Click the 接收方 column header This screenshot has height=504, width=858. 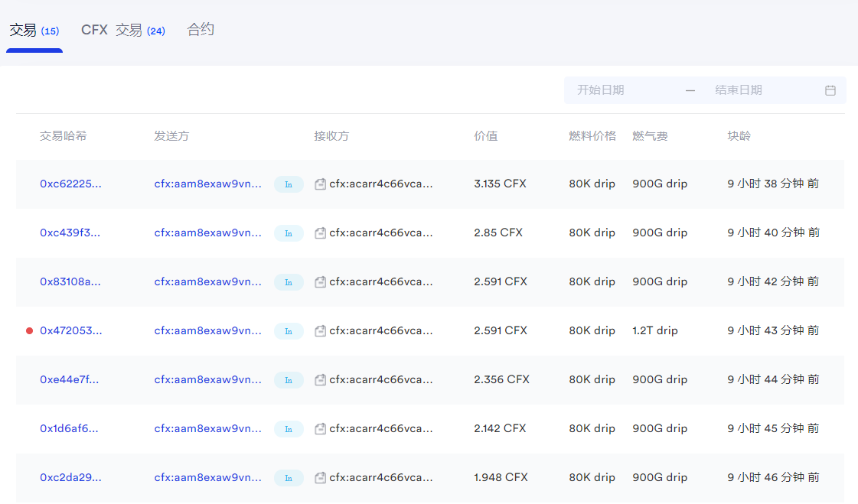click(x=331, y=136)
